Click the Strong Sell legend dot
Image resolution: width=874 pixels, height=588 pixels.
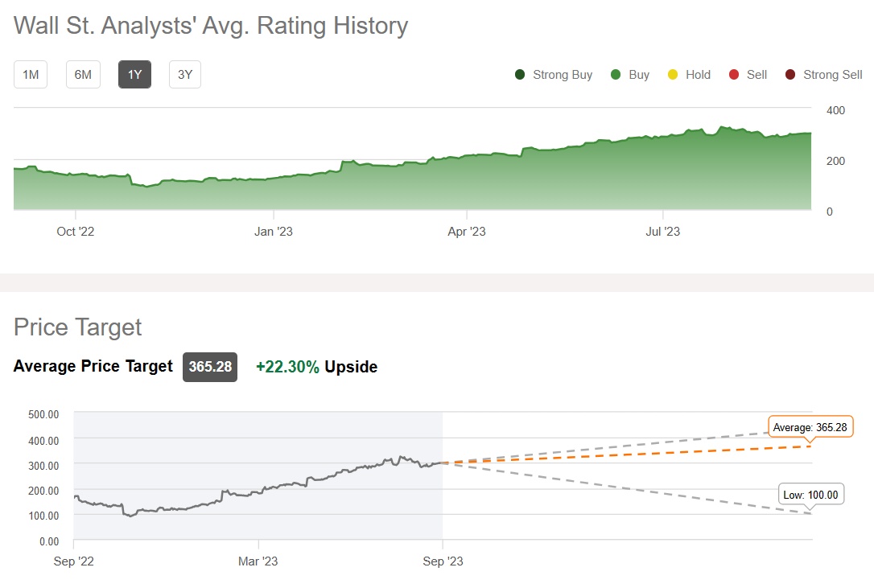[790, 75]
